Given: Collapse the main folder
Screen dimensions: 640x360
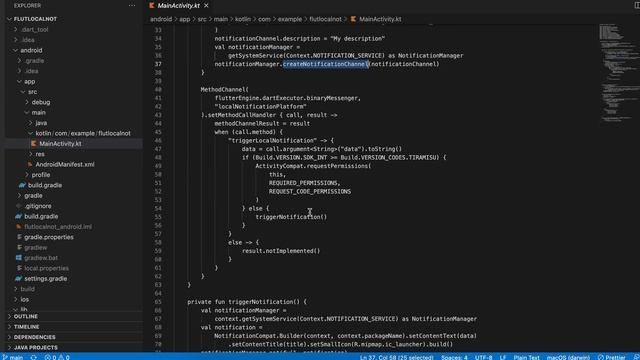Looking at the screenshot, I should 38,112.
